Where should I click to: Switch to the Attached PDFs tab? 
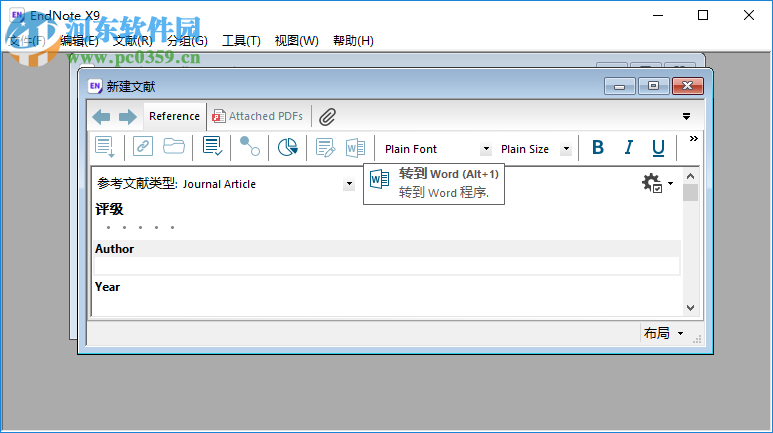(257, 116)
